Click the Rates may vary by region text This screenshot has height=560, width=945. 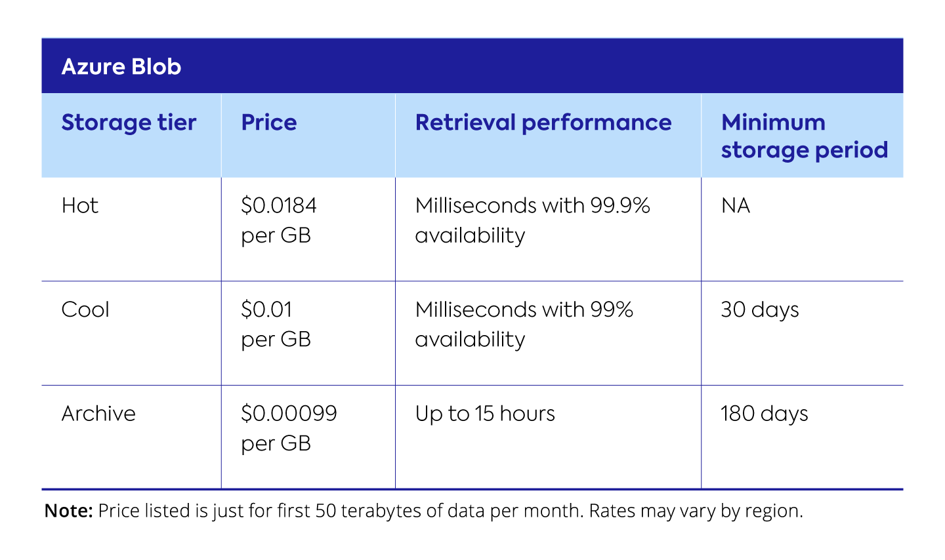pos(696,511)
